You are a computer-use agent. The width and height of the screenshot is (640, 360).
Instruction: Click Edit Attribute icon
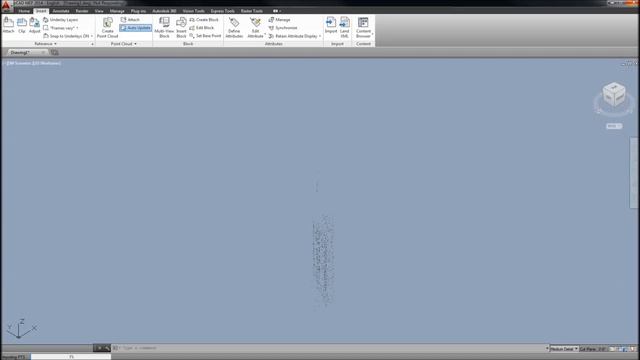[256, 27]
